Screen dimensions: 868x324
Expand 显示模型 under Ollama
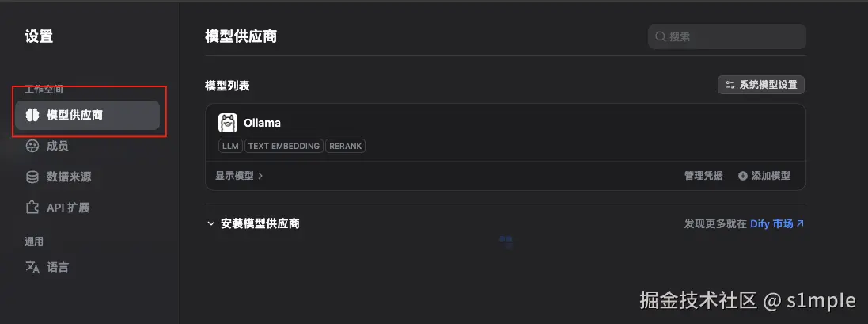[x=239, y=176]
